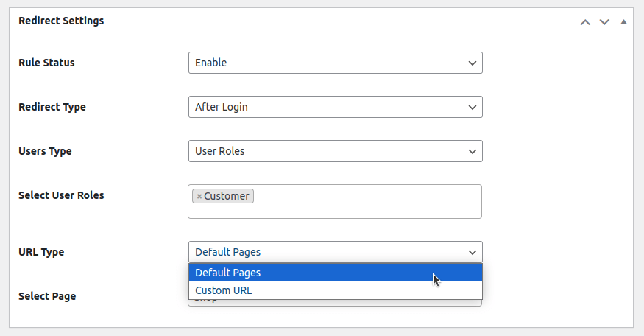The height and width of the screenshot is (336, 644).
Task: Move the Redirect Settings panel down
Action: point(604,21)
